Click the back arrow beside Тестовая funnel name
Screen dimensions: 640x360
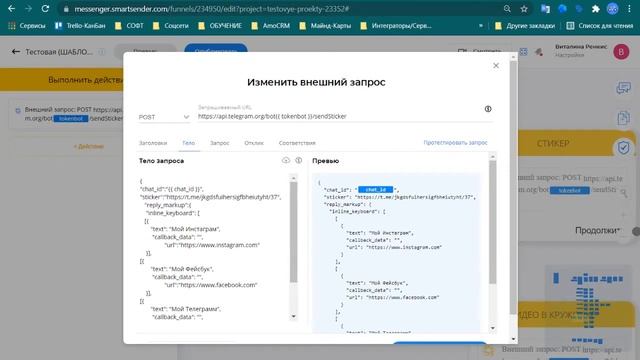(16, 52)
